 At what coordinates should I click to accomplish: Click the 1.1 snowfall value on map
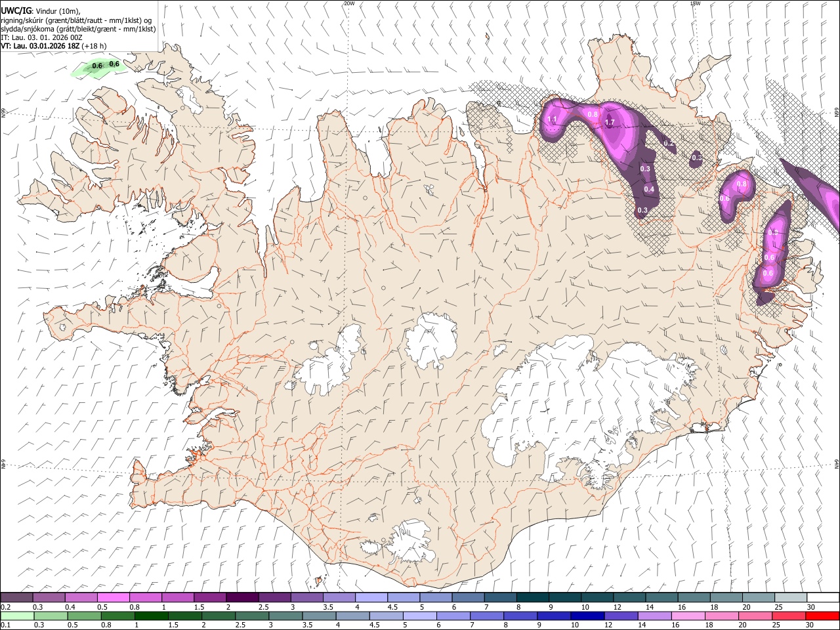tap(552, 119)
